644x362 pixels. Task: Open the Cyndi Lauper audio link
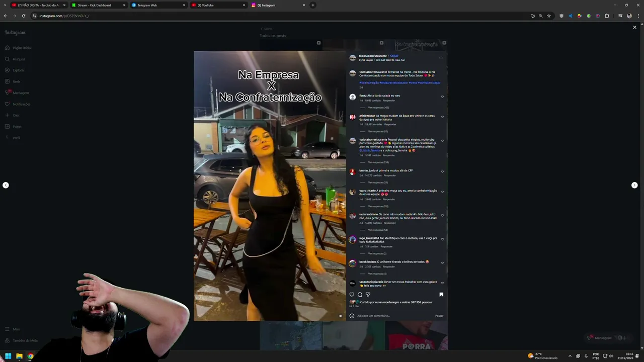pos(382,60)
